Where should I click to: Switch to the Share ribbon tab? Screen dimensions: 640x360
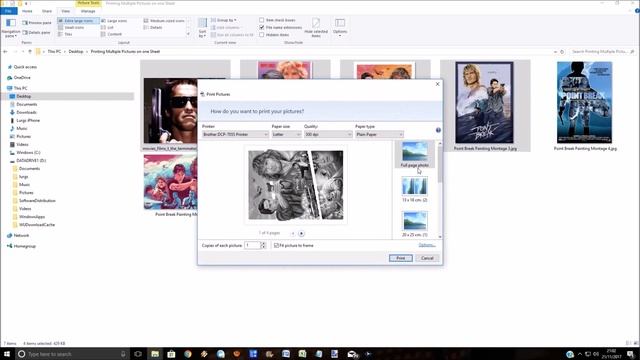(47, 11)
